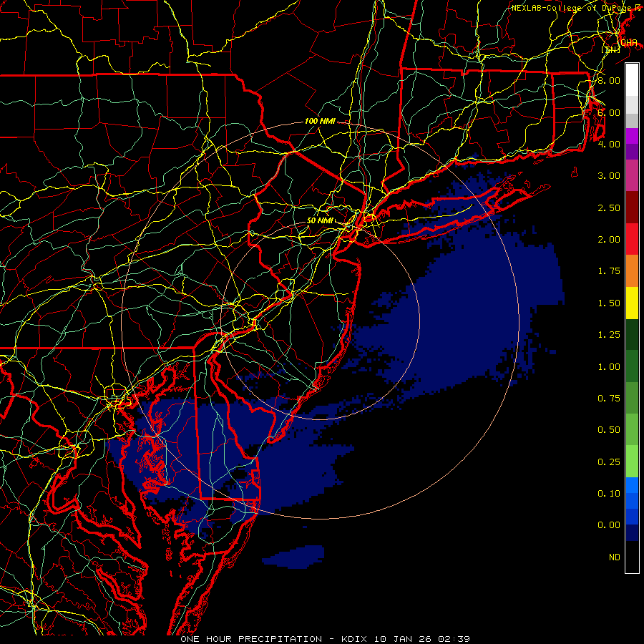This screenshot has height=644, width=644.
Task: Click the OHA product label
Action: click(x=628, y=43)
